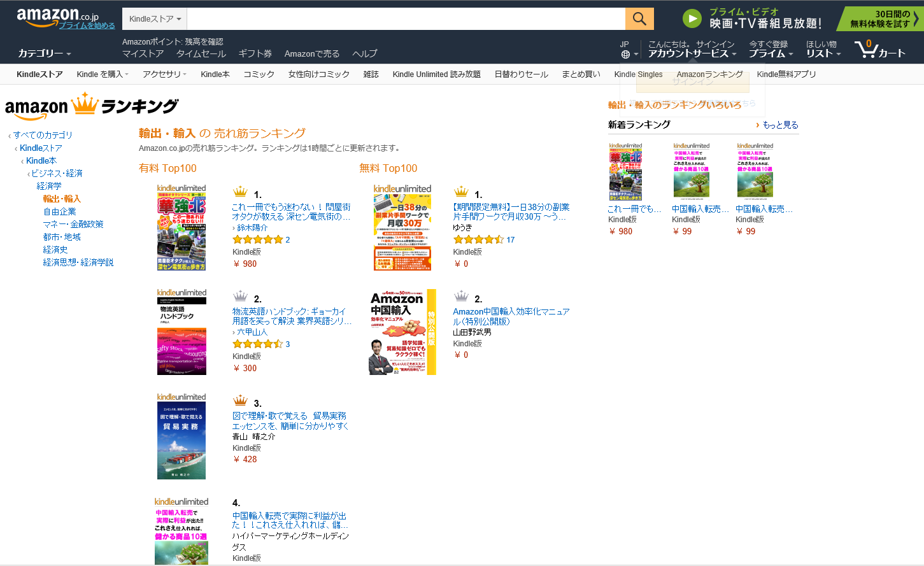Image resolution: width=924 pixels, height=566 pixels.
Task: Open ギフト券 in top navigation
Action: click(255, 54)
